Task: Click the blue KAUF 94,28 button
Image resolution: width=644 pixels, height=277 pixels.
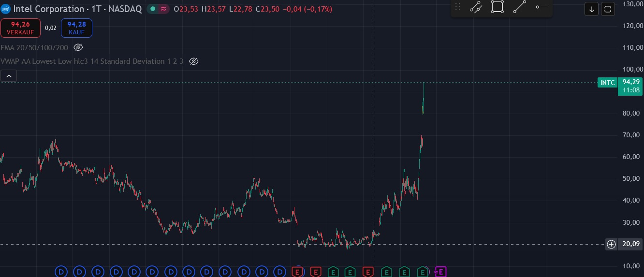Action: coord(76,28)
